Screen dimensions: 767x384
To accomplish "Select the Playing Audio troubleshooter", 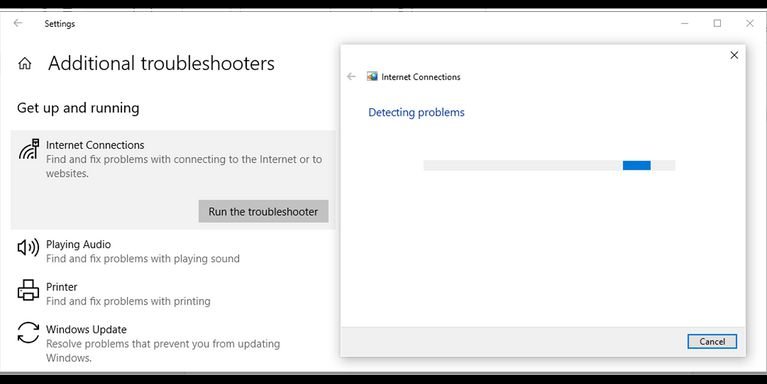I will click(x=173, y=251).
